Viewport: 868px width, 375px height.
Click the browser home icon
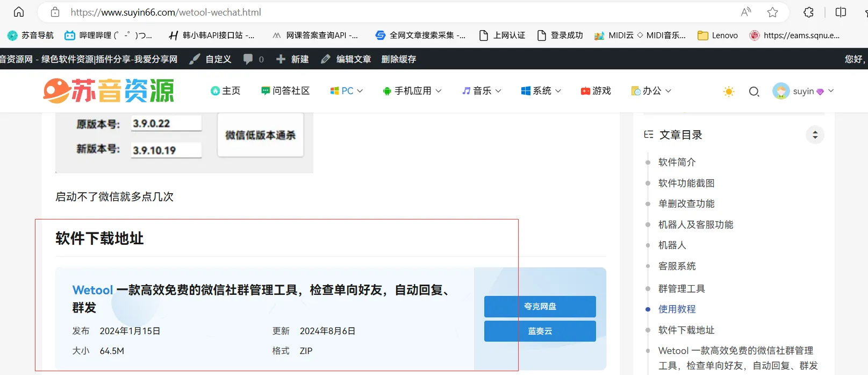[19, 12]
